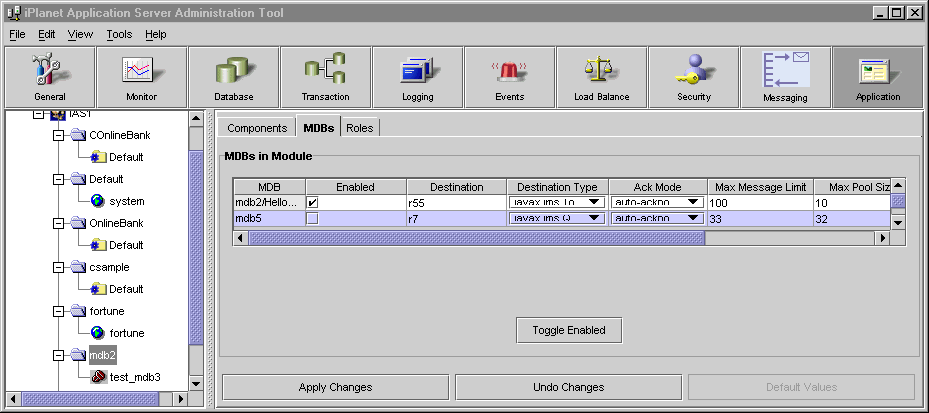
Task: Open the Help menu
Action: click(x=155, y=34)
